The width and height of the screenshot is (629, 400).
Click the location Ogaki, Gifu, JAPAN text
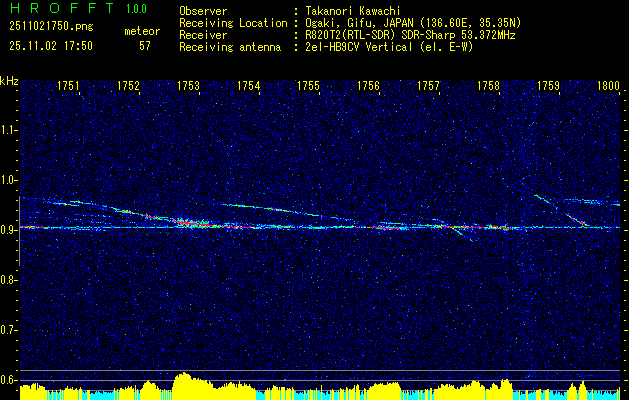click(x=411, y=23)
